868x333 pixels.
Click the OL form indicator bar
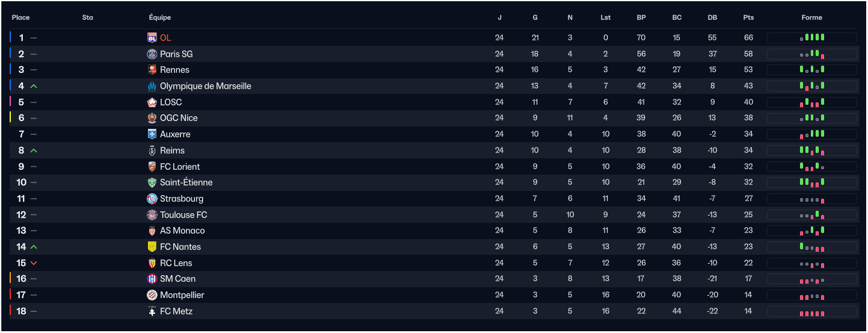[811, 38]
